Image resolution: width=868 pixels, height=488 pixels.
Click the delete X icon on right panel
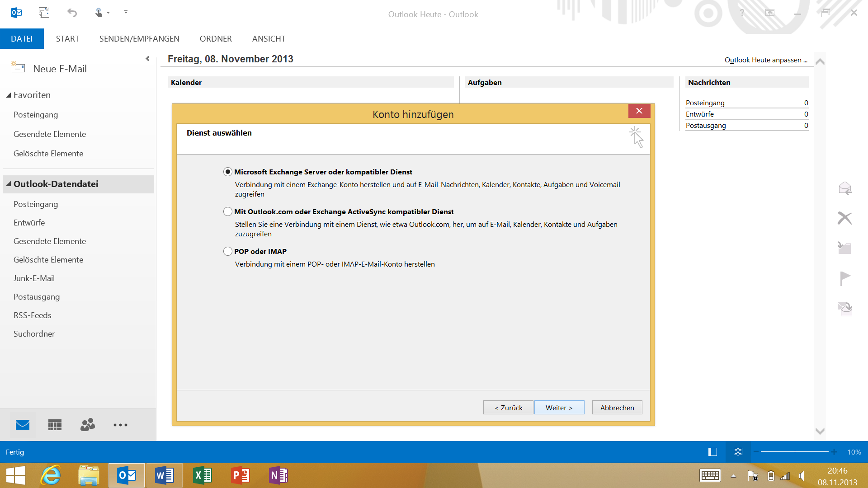tap(844, 218)
